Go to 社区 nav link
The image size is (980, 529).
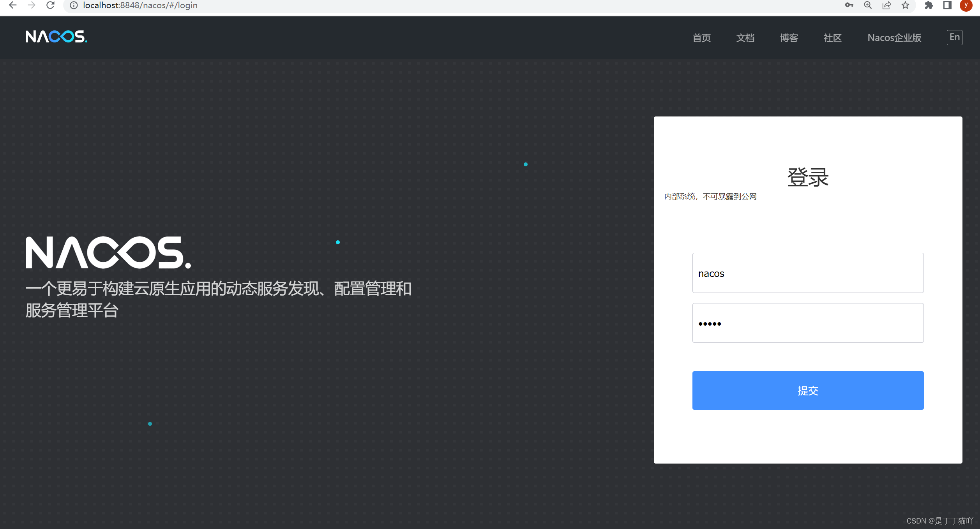(x=832, y=38)
